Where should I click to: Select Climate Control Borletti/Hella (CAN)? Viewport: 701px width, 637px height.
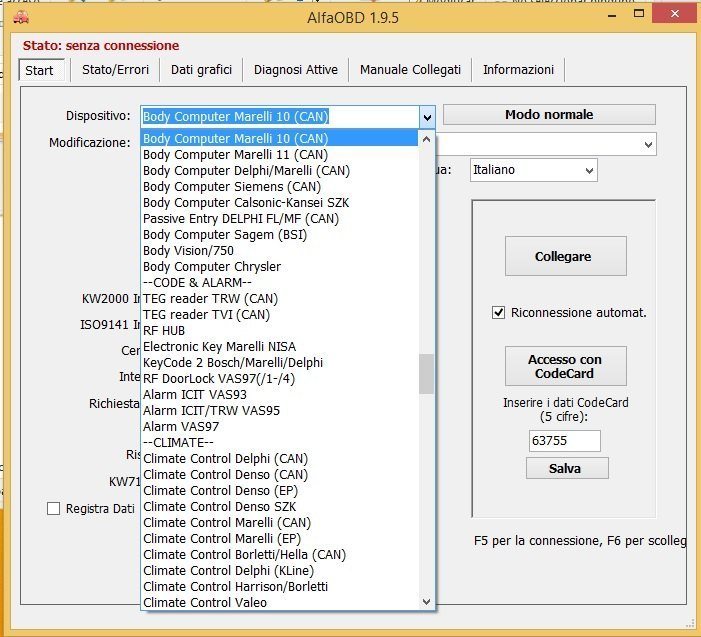279,555
